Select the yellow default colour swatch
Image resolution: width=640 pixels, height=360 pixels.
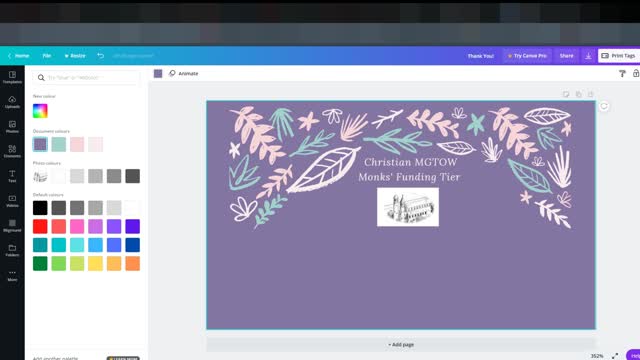[96, 264]
